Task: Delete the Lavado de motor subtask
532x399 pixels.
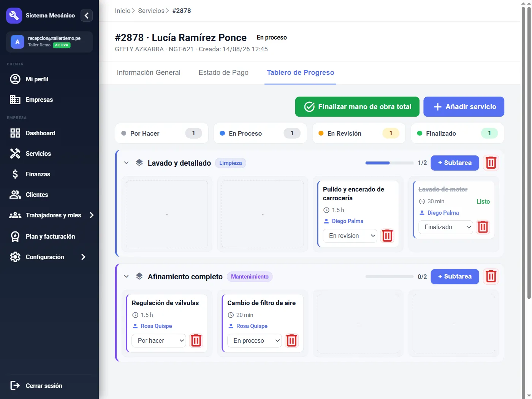Action: [483, 227]
